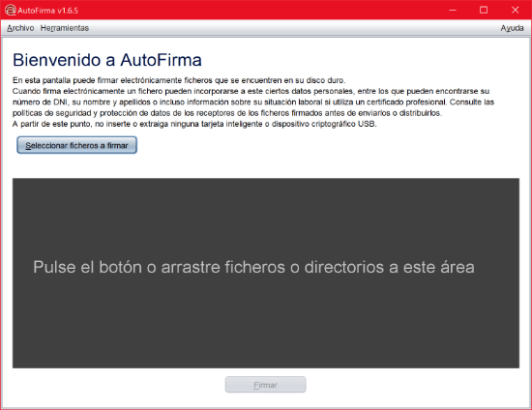Image resolution: width=532 pixels, height=410 pixels.
Task: Click the 'Bienvenido a AutoFirma' heading
Action: coord(107,60)
